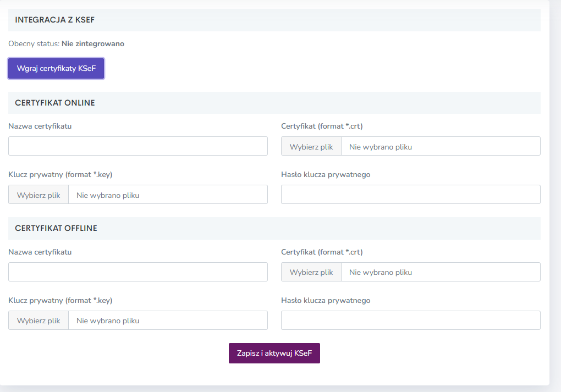
Task: Click 'Certyfikat (format *.crt)' label in Offline section
Action: (322, 252)
